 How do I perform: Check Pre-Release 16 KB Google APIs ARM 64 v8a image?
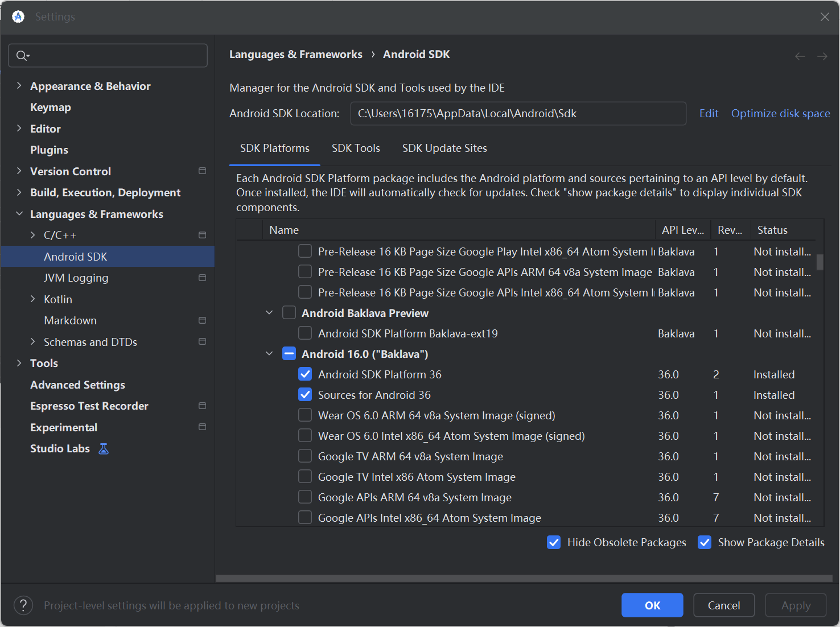point(305,272)
